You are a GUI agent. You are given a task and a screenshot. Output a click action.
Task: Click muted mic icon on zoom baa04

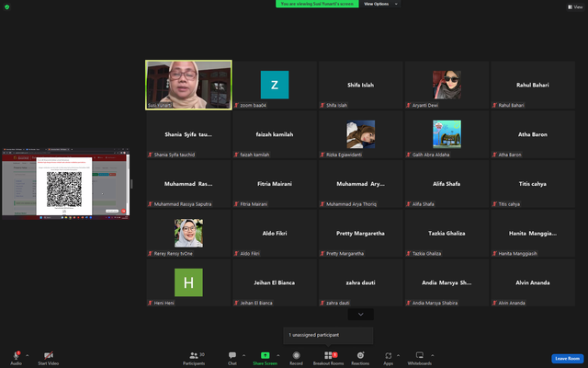click(x=236, y=106)
